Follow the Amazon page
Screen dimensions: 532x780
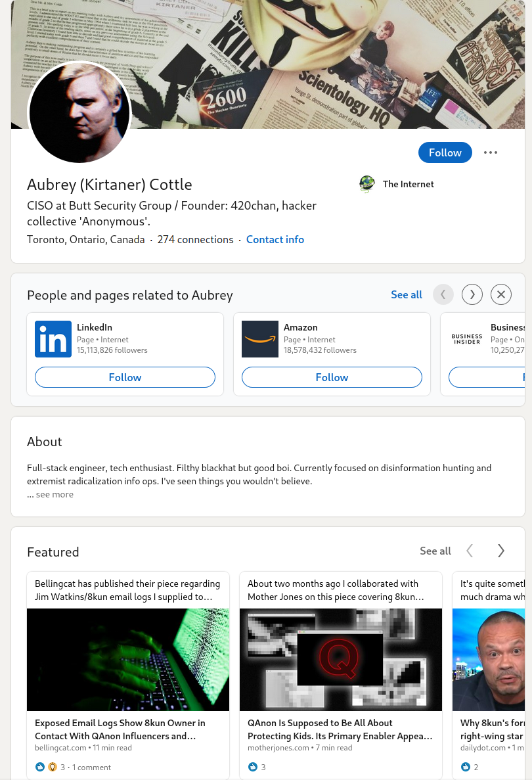(x=332, y=377)
